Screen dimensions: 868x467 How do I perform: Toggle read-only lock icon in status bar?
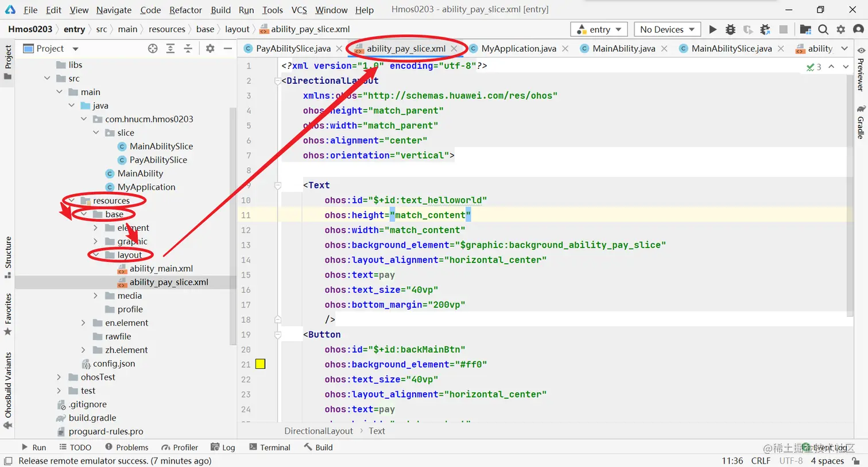[856, 461]
